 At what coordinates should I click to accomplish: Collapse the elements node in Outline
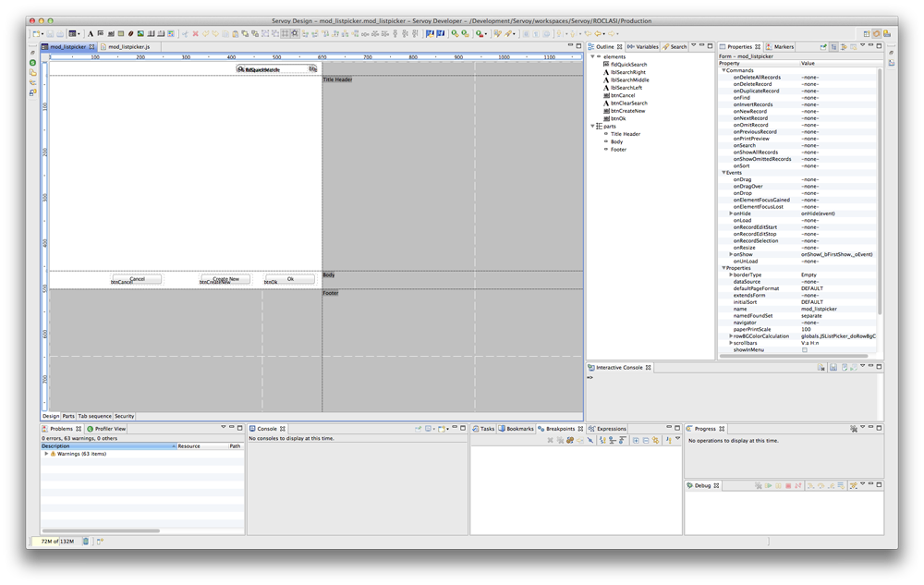[x=593, y=56]
